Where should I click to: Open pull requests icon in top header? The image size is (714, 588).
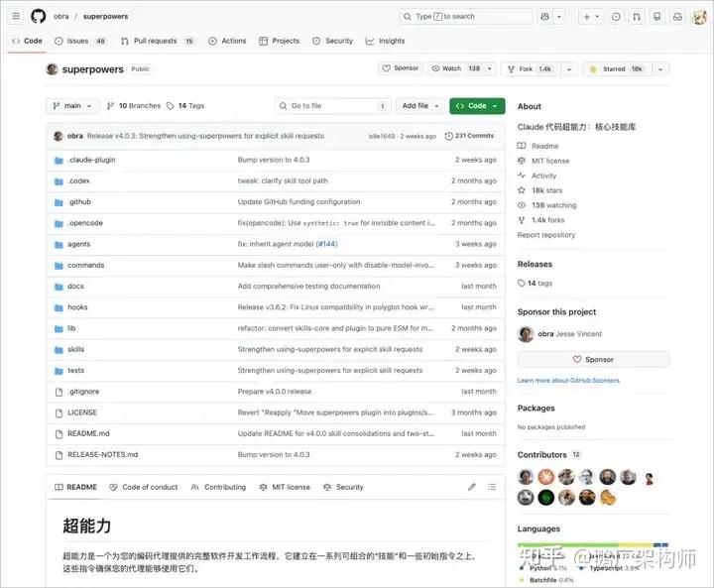(x=636, y=17)
